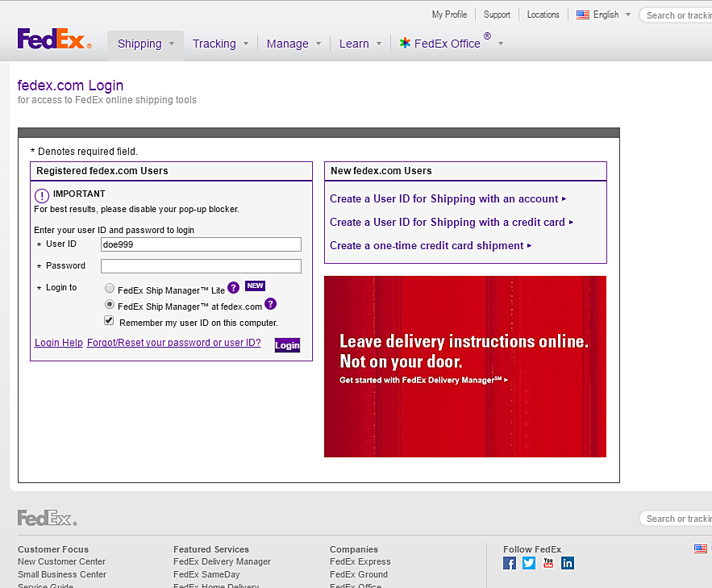This screenshot has height=588, width=712.
Task: Open the Support link
Action: tap(497, 15)
